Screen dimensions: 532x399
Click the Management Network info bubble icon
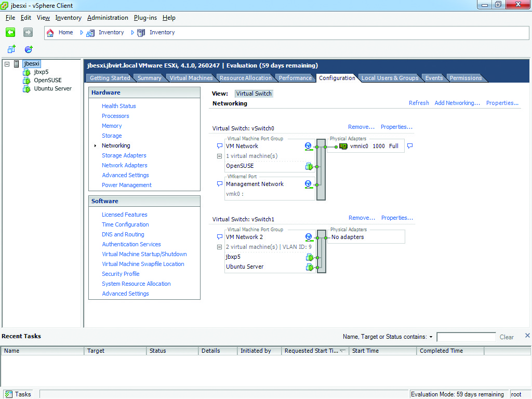pos(219,184)
